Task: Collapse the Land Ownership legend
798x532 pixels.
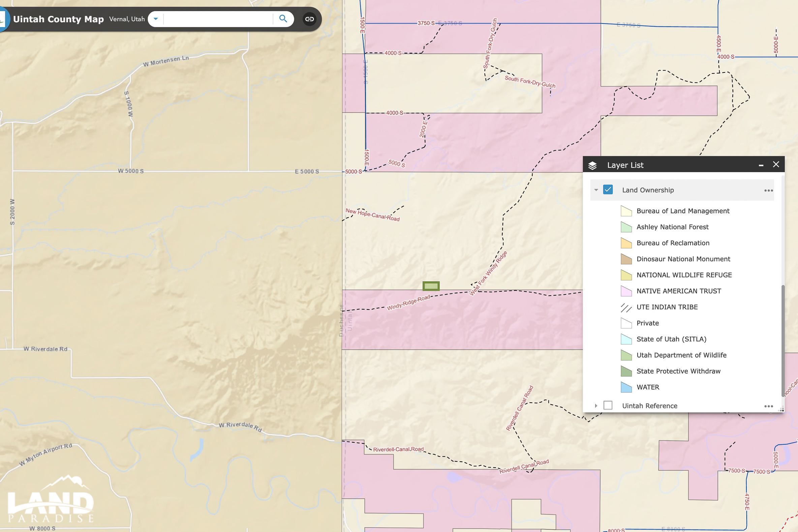Action: point(596,190)
